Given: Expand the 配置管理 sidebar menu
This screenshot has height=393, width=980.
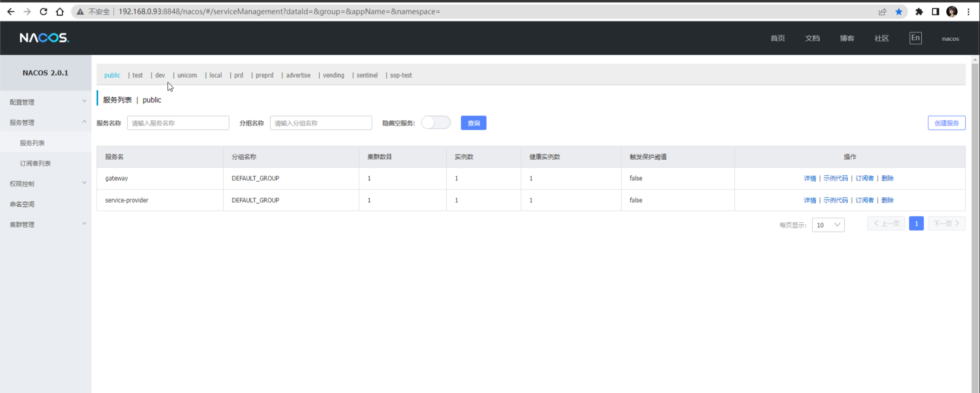Looking at the screenshot, I should (46, 102).
